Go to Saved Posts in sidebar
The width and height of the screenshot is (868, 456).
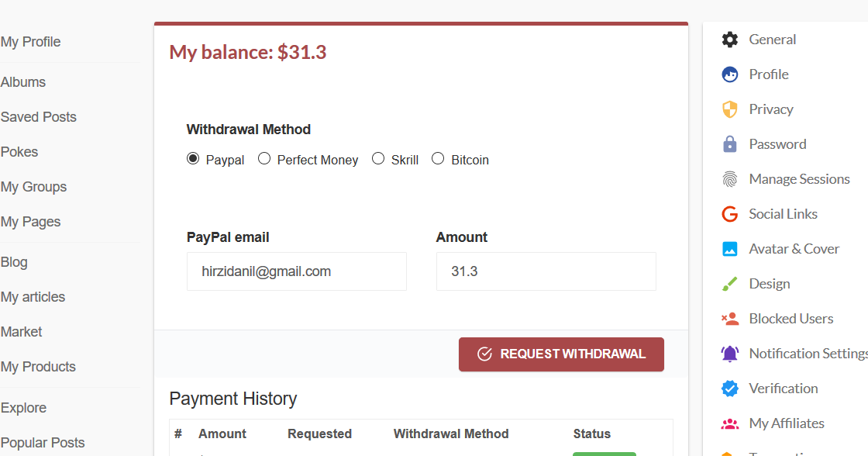coord(39,117)
